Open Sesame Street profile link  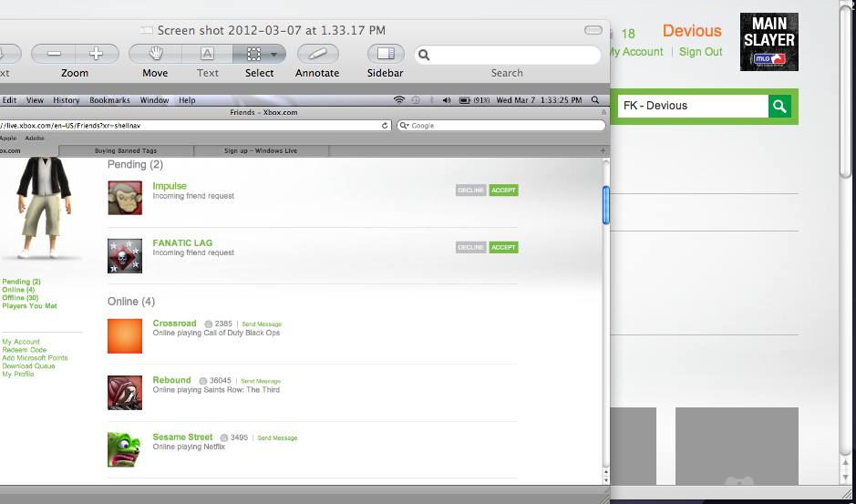point(183,437)
